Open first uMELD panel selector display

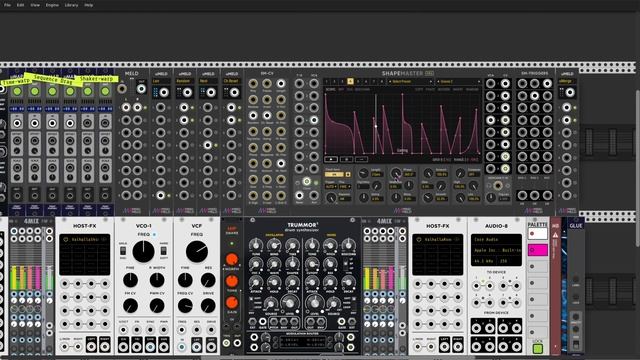pyautogui.click(x=161, y=81)
